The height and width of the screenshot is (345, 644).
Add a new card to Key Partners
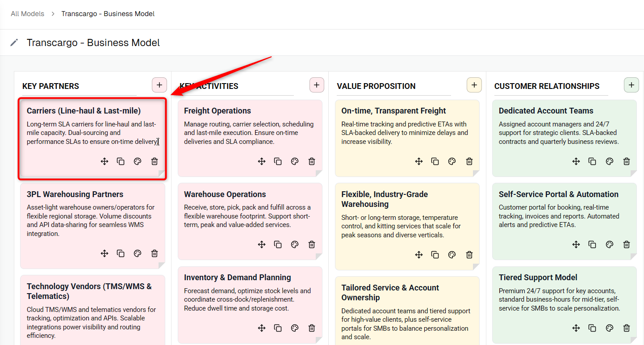159,85
